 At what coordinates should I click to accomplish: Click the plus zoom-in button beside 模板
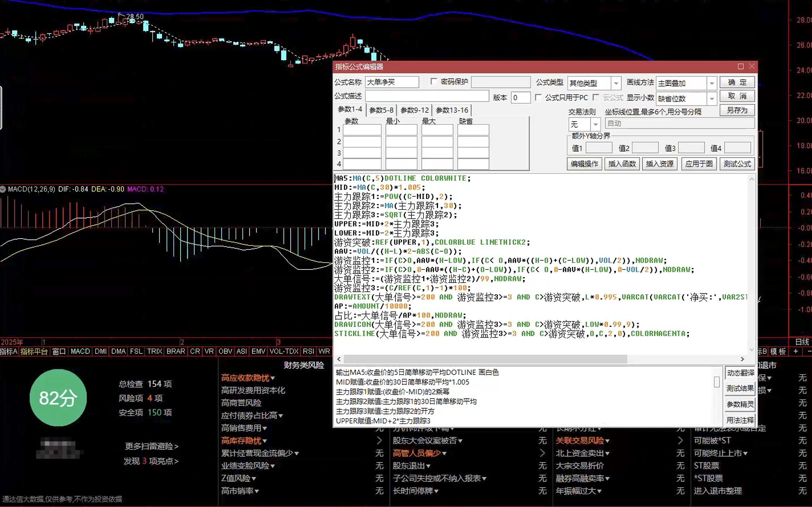(796, 351)
